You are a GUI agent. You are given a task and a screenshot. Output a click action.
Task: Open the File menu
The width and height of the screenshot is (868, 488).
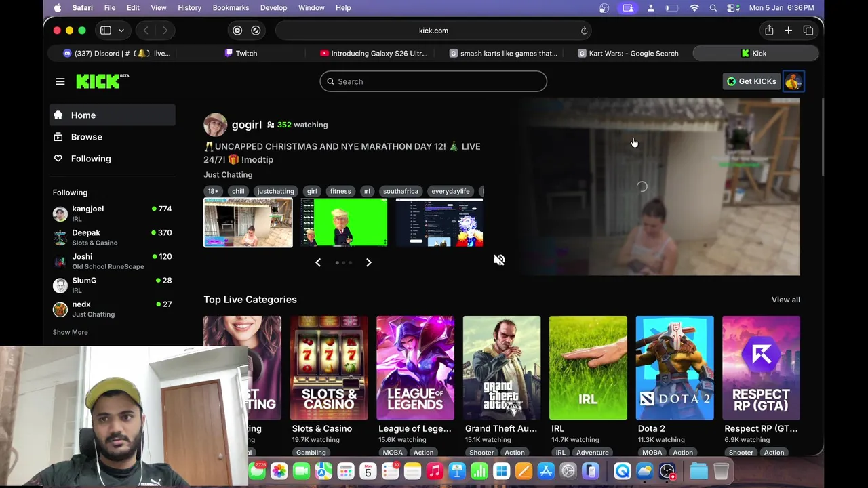click(x=110, y=8)
